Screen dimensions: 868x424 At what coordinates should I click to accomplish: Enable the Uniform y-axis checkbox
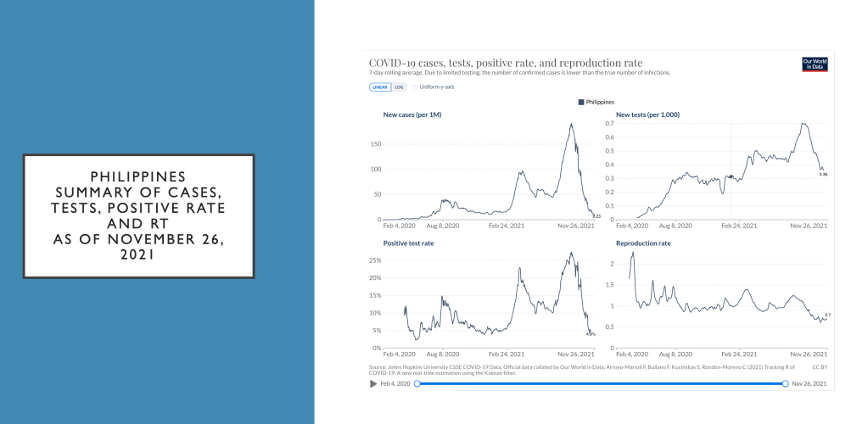click(x=415, y=86)
